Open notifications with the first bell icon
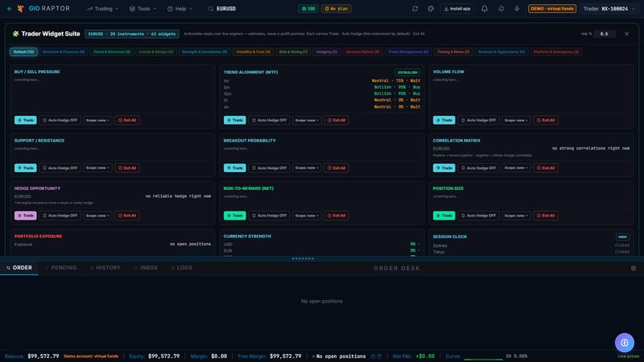The image size is (644, 362). click(x=485, y=9)
